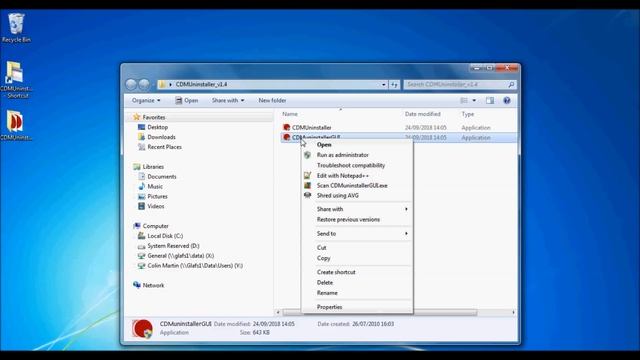
Task: Select the CDMUninst Shortcut desktop icon
Action: tap(16, 80)
